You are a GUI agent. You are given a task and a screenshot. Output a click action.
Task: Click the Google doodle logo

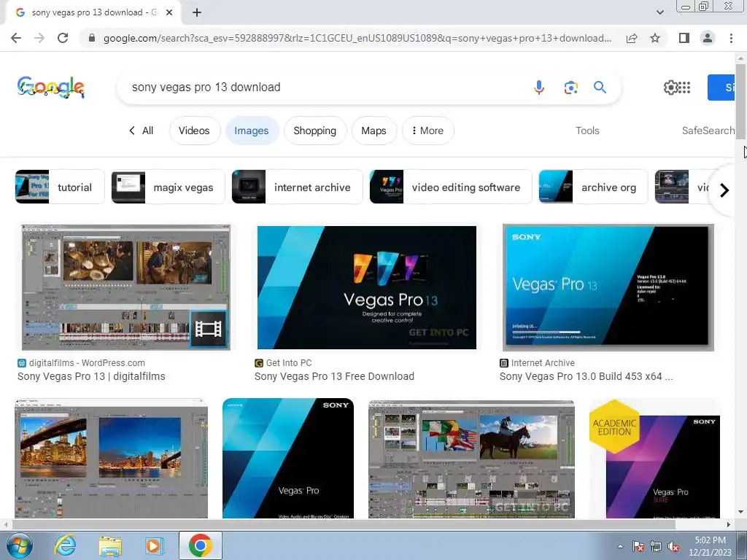click(51, 87)
